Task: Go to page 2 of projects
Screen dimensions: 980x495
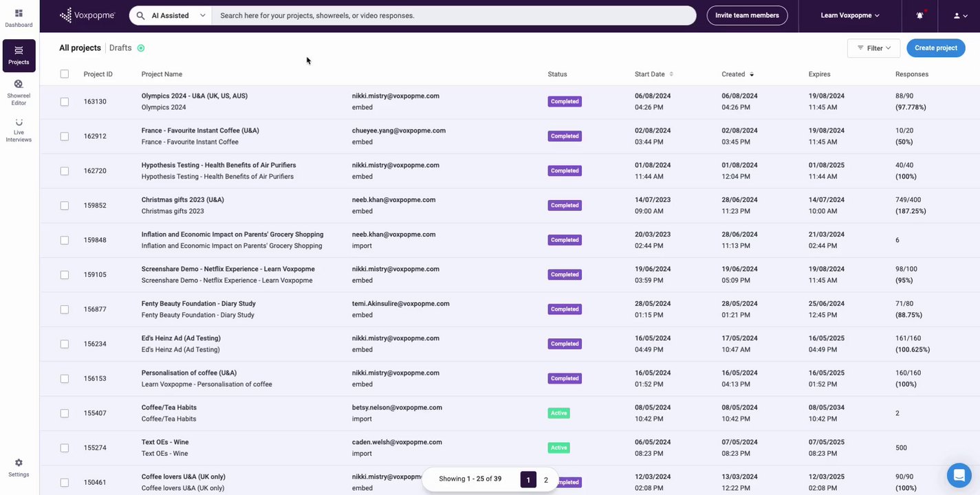Action: [x=546, y=480]
